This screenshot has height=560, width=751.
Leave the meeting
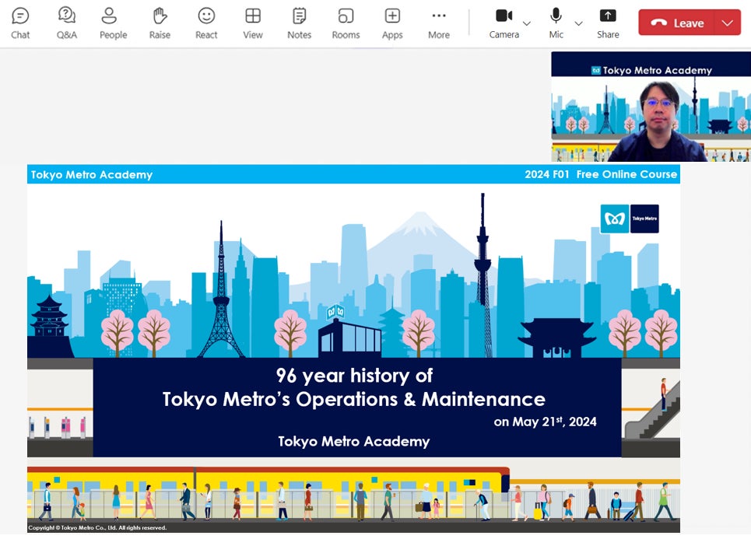click(x=676, y=23)
